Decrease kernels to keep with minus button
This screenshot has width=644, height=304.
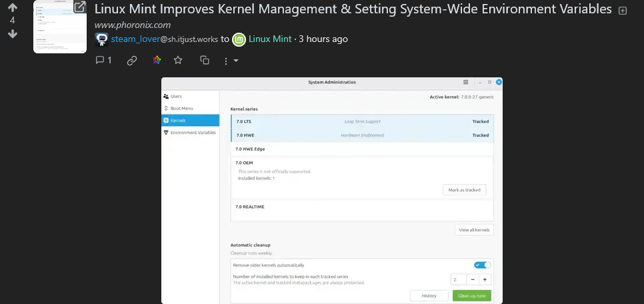pyautogui.click(x=473, y=280)
